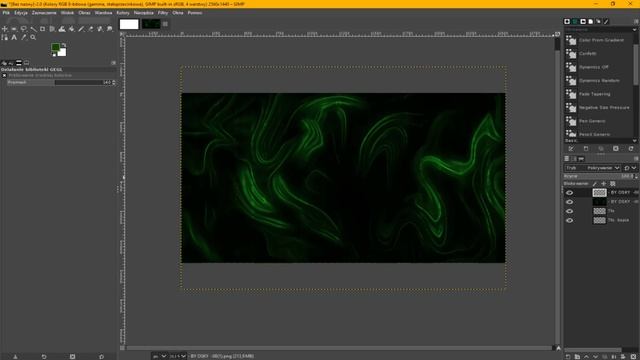Toggle visibility of the Tło kopia layer
Viewport: 640px width, 360px height.
coord(569,220)
